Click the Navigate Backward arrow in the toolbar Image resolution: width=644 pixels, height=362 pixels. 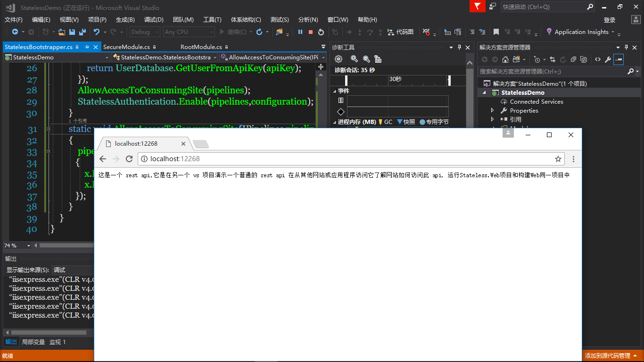15,32
